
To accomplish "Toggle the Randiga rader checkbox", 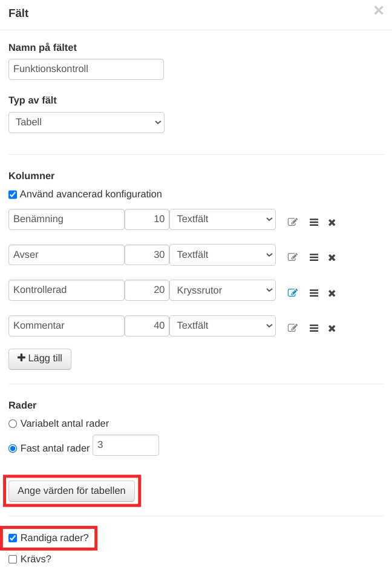I will [x=13, y=538].
